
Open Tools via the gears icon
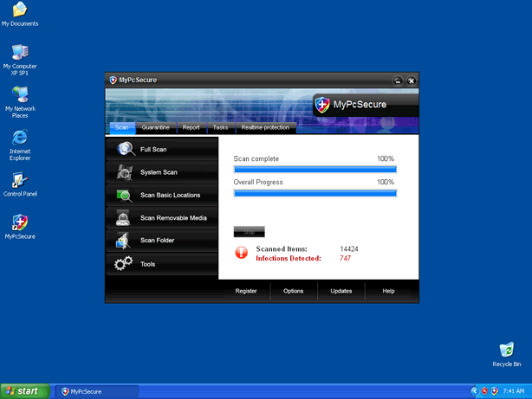pyautogui.click(x=124, y=263)
